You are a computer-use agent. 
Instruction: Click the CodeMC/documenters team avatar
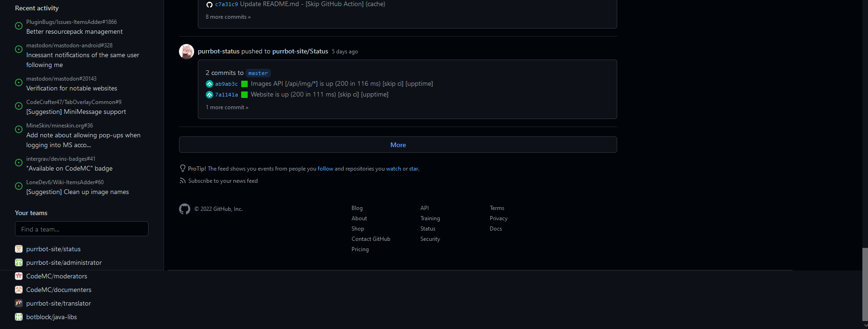point(19,290)
